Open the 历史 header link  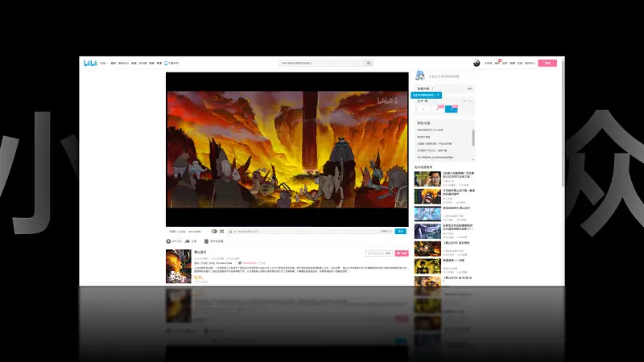point(519,64)
